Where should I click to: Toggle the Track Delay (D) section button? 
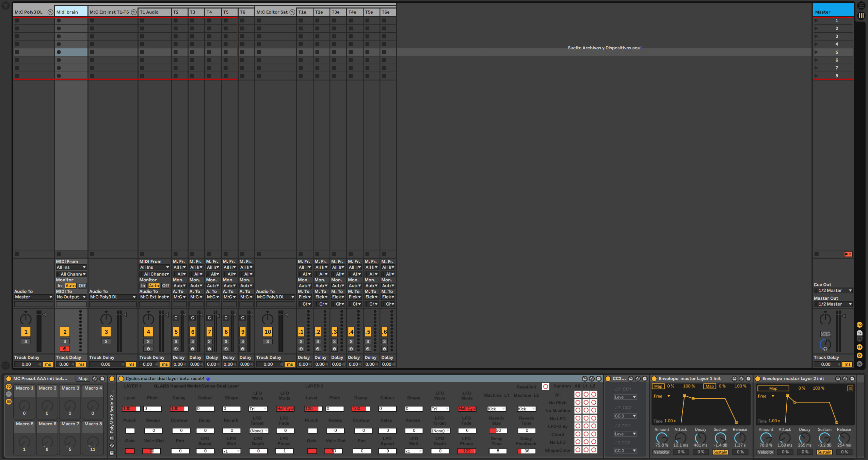pyautogui.click(x=859, y=356)
